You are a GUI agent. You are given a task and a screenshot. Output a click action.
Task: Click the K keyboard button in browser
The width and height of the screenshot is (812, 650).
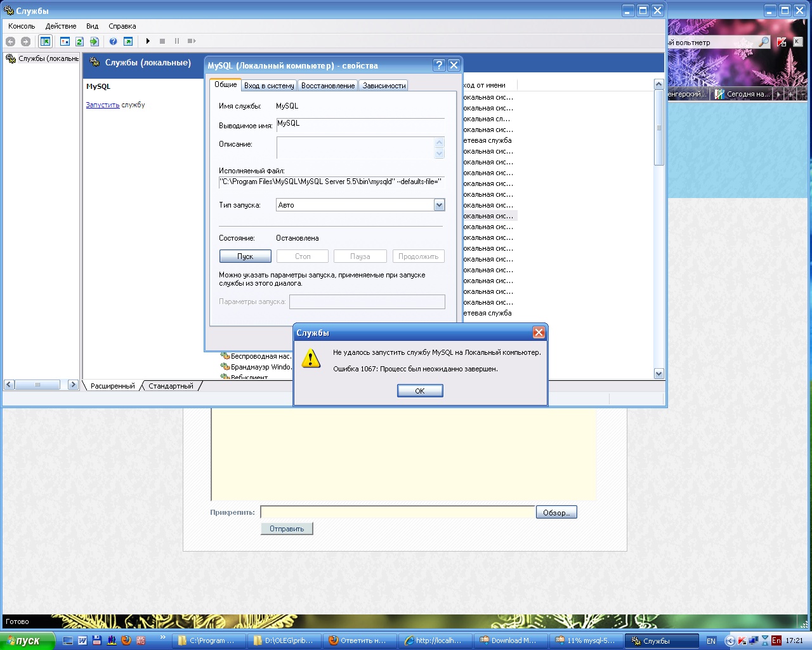point(797,42)
